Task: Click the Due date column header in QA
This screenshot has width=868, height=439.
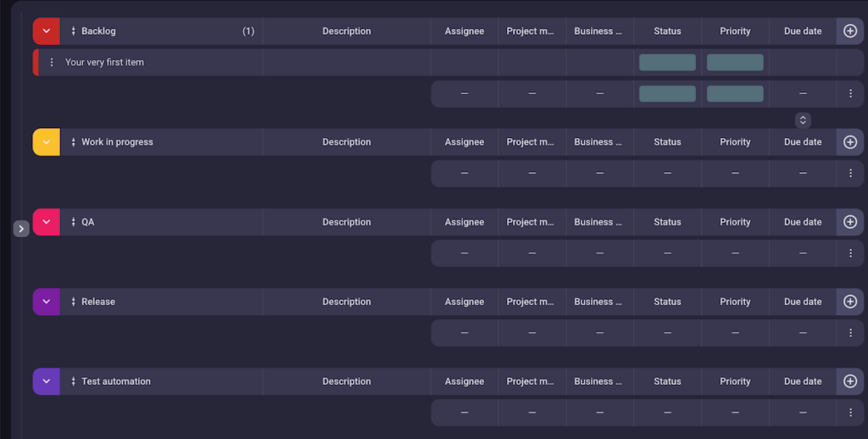Action: (x=803, y=222)
